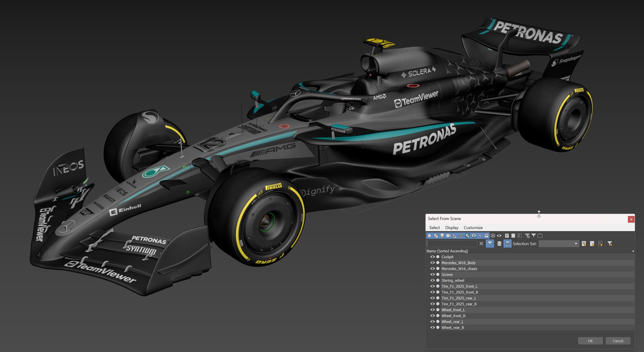The image size is (644, 352).
Task: Toggle Display Containers box icon
Action: click(x=486, y=236)
